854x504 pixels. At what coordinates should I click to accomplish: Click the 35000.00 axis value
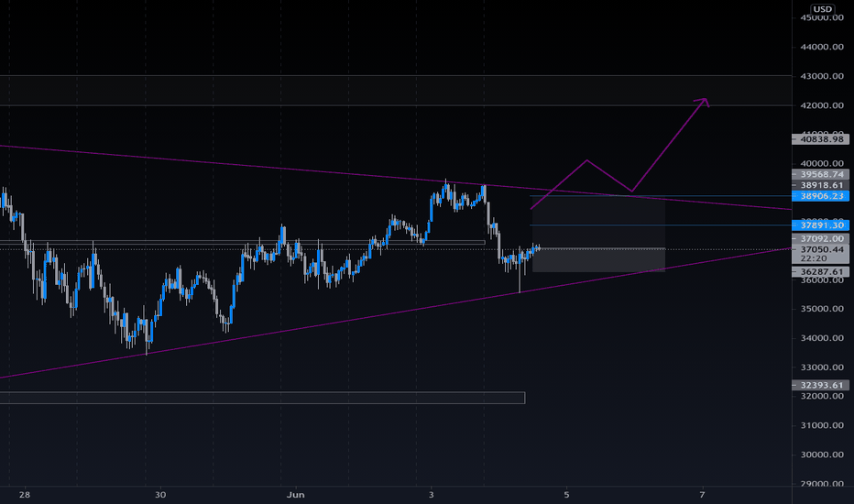pos(822,309)
